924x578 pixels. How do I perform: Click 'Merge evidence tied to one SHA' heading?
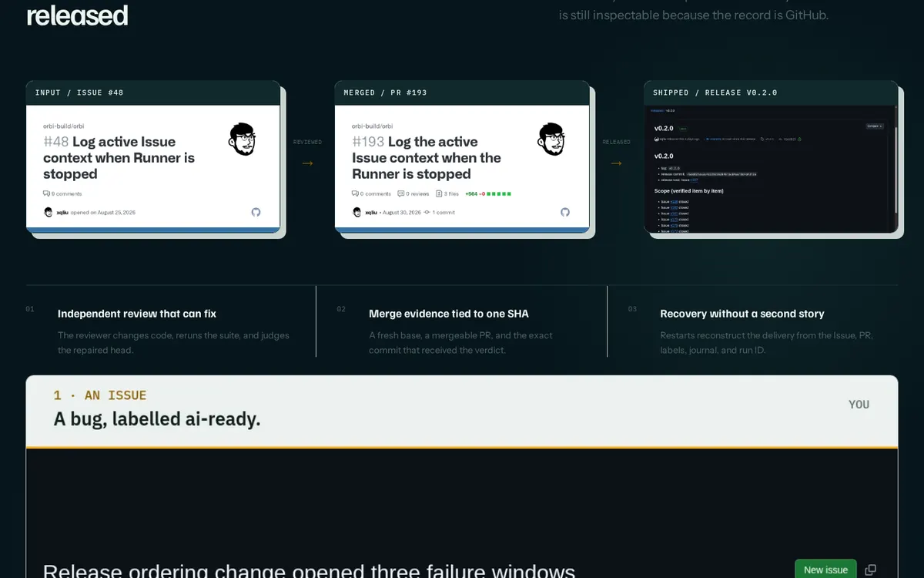point(449,314)
